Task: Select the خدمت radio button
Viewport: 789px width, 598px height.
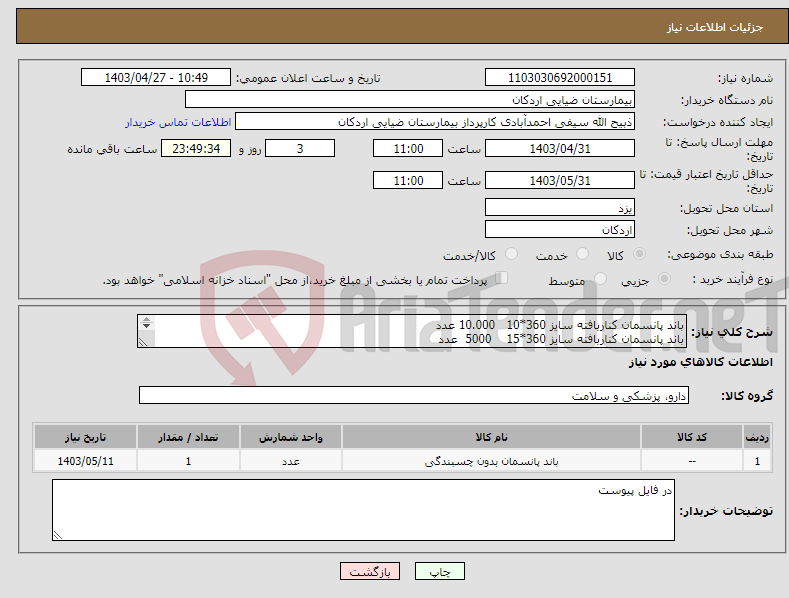Action: click(582, 254)
